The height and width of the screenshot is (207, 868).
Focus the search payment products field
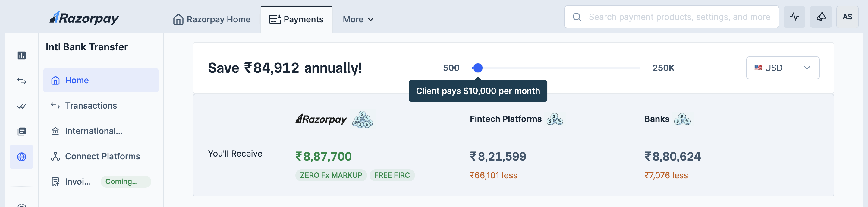pos(679,17)
